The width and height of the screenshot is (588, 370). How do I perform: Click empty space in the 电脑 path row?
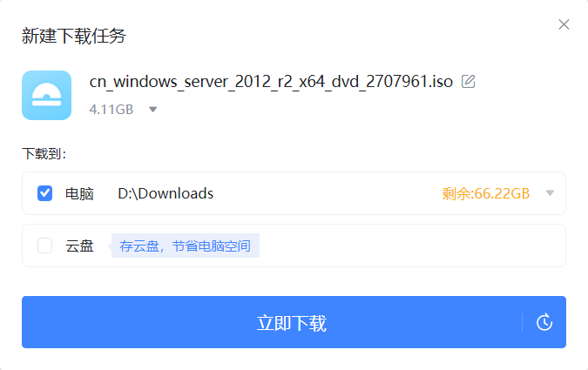tap(327, 193)
